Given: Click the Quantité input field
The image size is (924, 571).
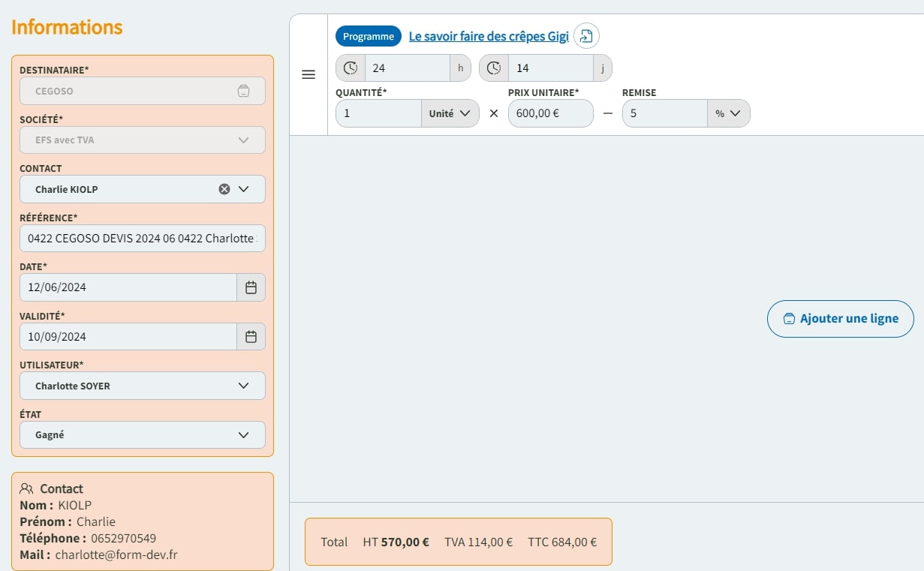Looking at the screenshot, I should click(378, 113).
